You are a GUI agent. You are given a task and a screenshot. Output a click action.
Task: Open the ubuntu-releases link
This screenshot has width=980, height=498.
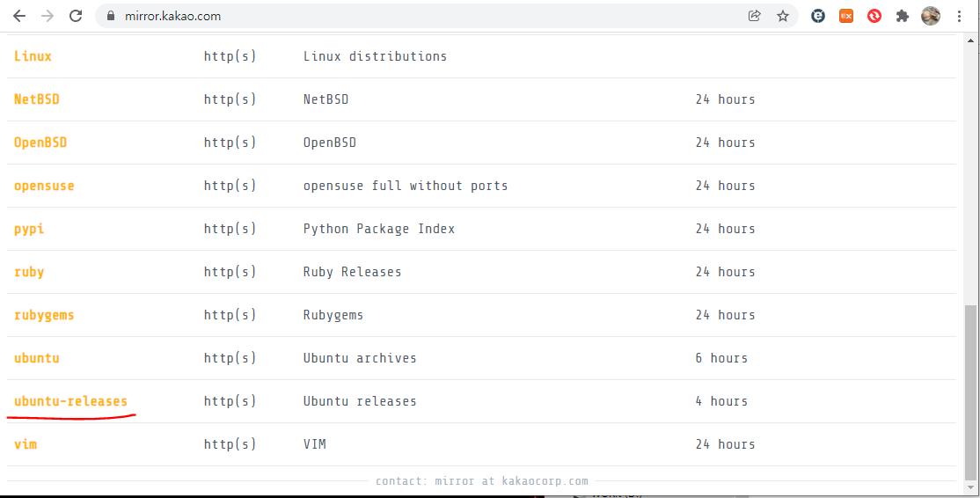[x=70, y=401]
